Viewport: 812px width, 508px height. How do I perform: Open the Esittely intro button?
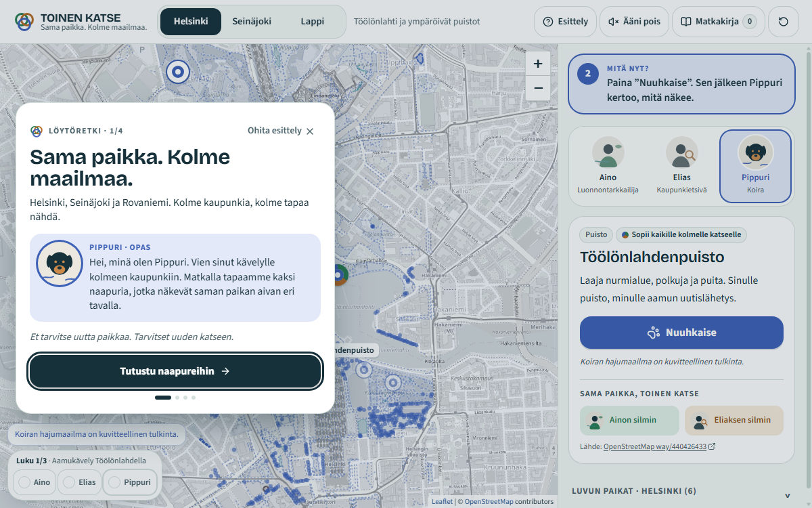(566, 22)
